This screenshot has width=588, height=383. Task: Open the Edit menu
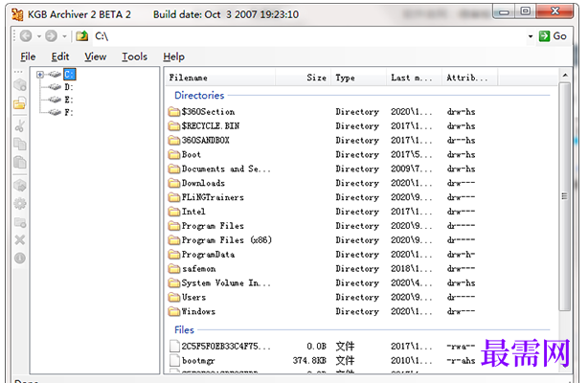point(60,56)
